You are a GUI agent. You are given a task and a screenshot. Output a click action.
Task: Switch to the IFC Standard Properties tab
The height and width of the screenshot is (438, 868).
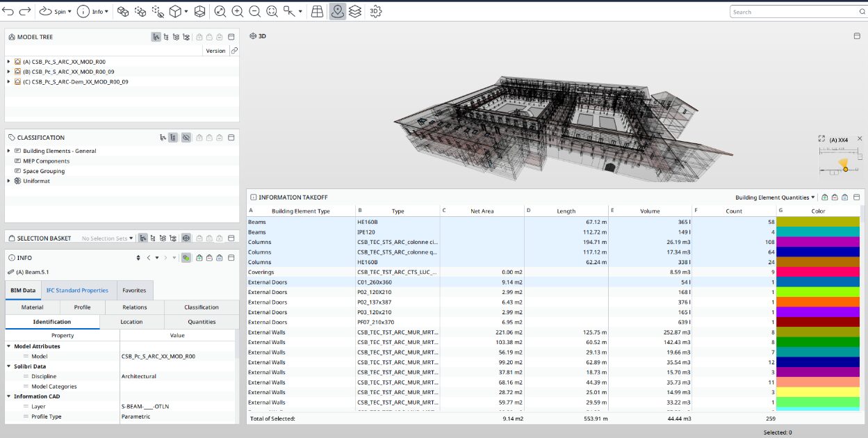pyautogui.click(x=77, y=290)
